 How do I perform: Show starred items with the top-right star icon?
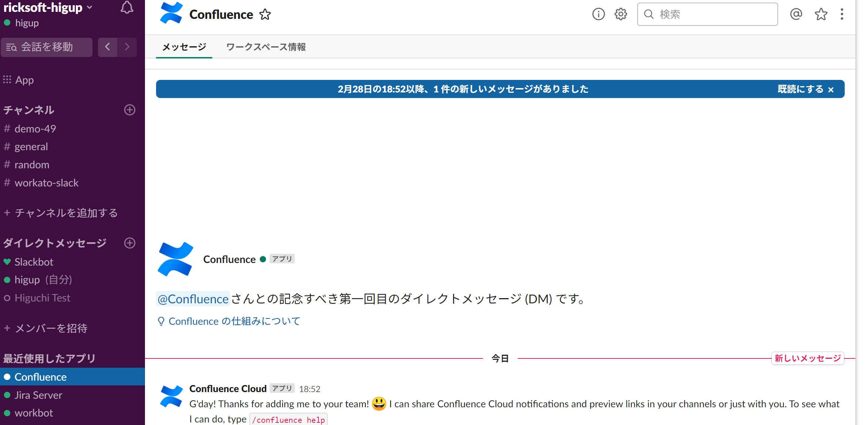pos(821,14)
